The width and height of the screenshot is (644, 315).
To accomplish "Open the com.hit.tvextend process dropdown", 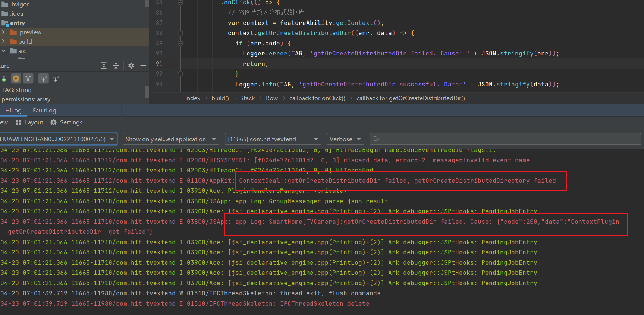I will coord(273,139).
